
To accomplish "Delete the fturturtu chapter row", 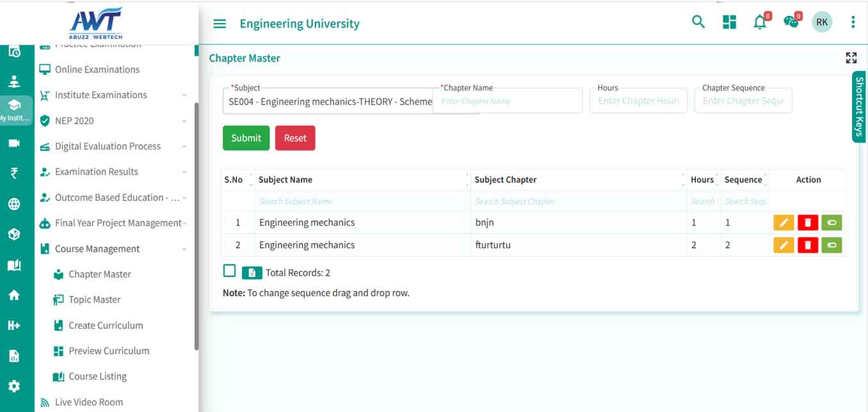I will pos(808,245).
